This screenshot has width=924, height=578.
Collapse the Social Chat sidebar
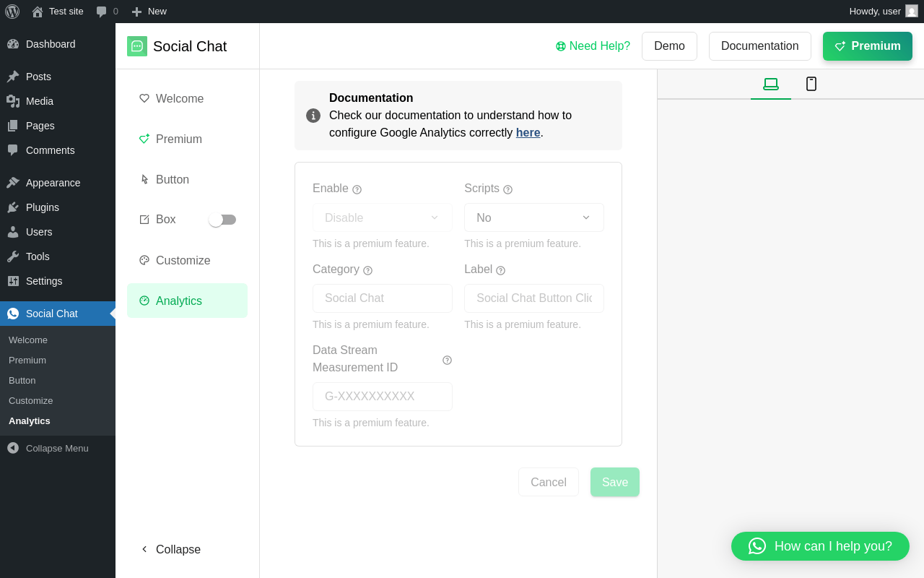pyautogui.click(x=170, y=549)
